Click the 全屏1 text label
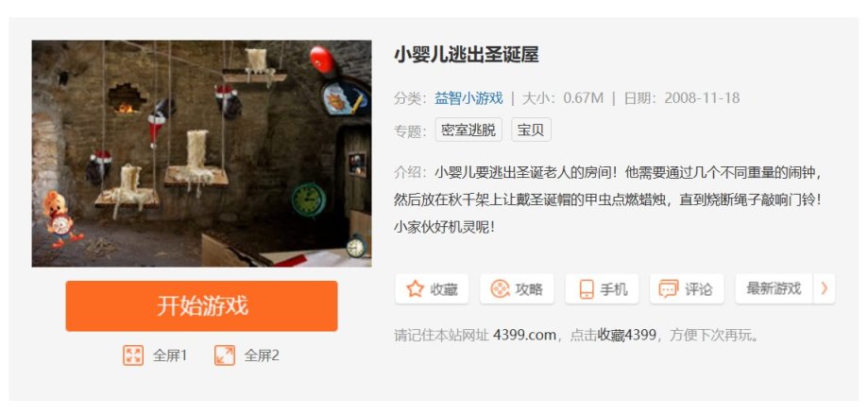 (171, 356)
